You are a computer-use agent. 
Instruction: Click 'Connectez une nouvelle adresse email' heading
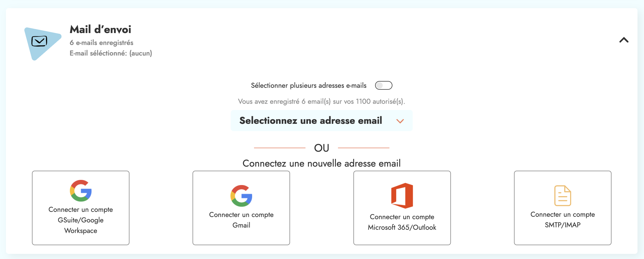point(321,163)
